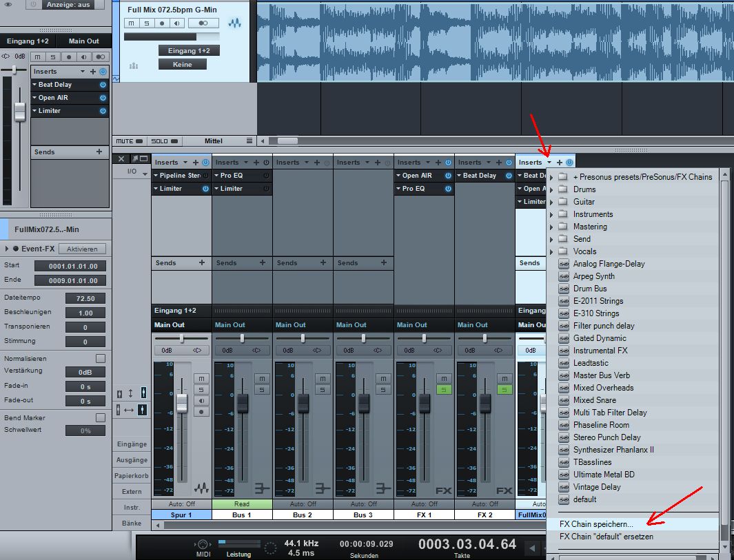Open the Pro EQ insert menu on Bus 1
734x560 pixels.
tap(216, 176)
